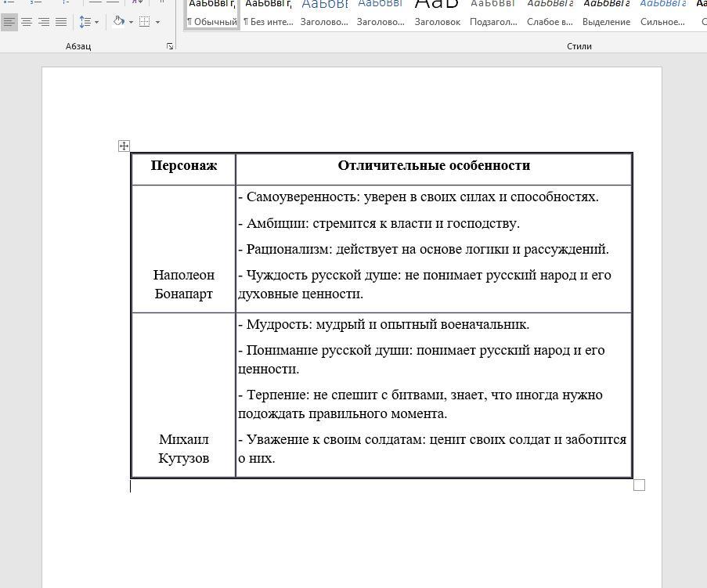Click the Рационализм line

coord(424,249)
